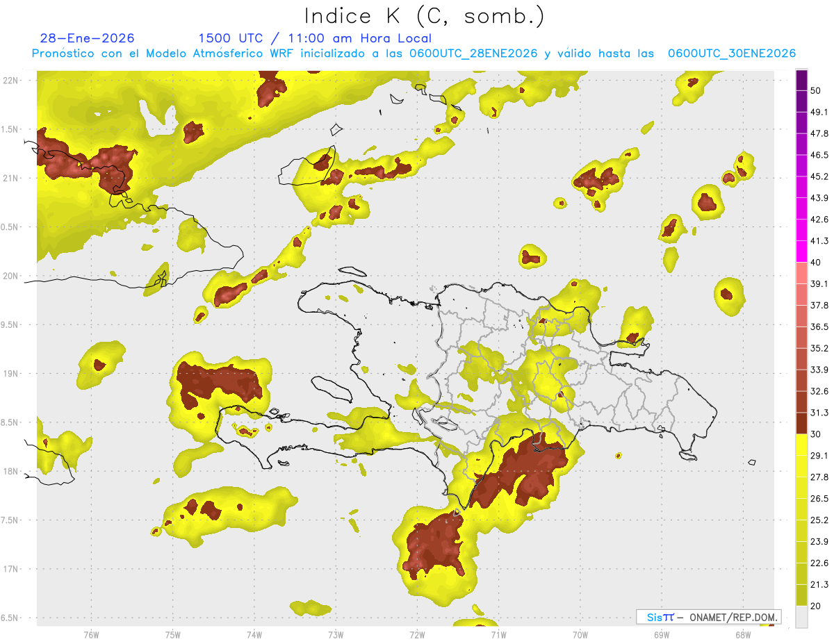Click the 21N latitude label
834x644 pixels.
[10, 178]
